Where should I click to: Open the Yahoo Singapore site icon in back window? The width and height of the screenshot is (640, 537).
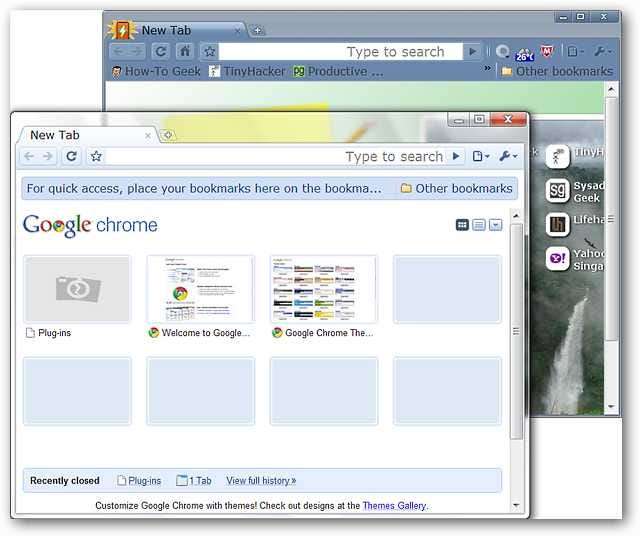click(x=557, y=259)
